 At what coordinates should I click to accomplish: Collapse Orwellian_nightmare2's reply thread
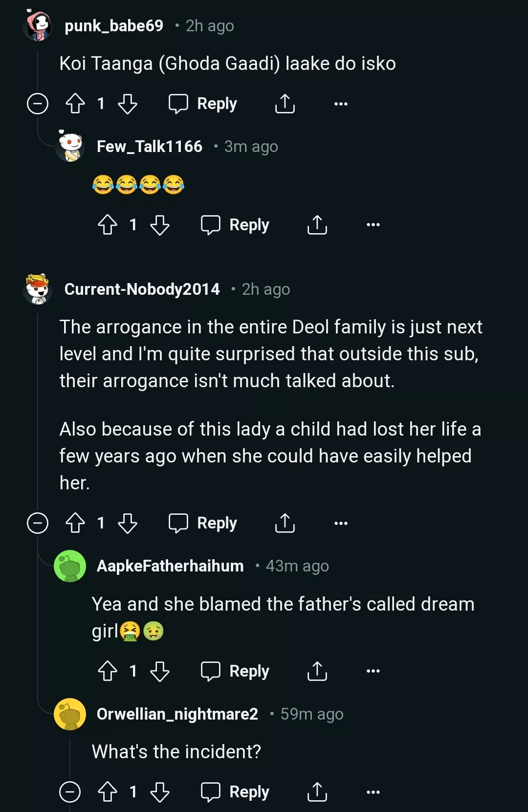(x=70, y=792)
